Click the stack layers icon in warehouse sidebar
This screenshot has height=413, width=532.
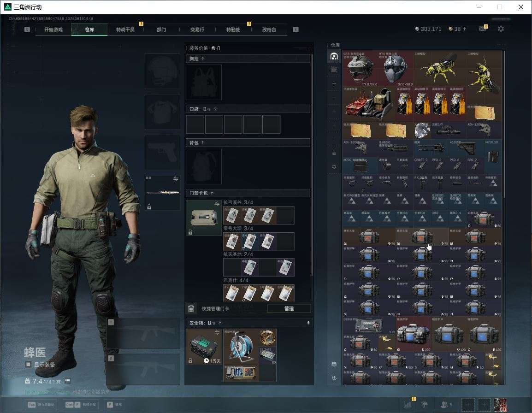tap(334, 364)
